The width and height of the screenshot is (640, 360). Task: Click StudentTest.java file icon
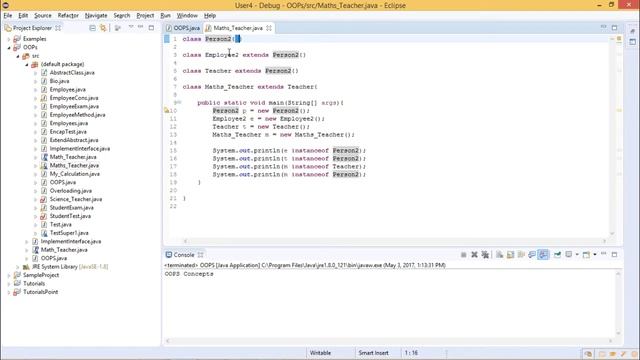coord(44,216)
